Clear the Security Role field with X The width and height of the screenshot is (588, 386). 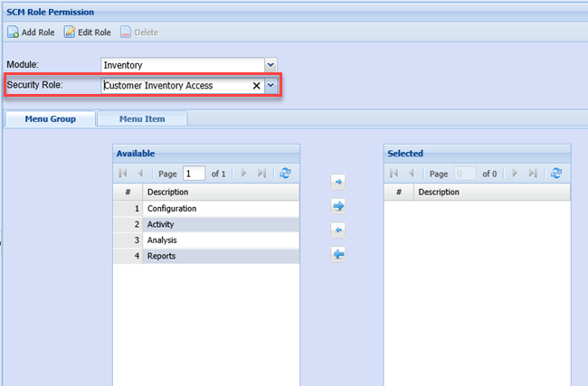(256, 86)
